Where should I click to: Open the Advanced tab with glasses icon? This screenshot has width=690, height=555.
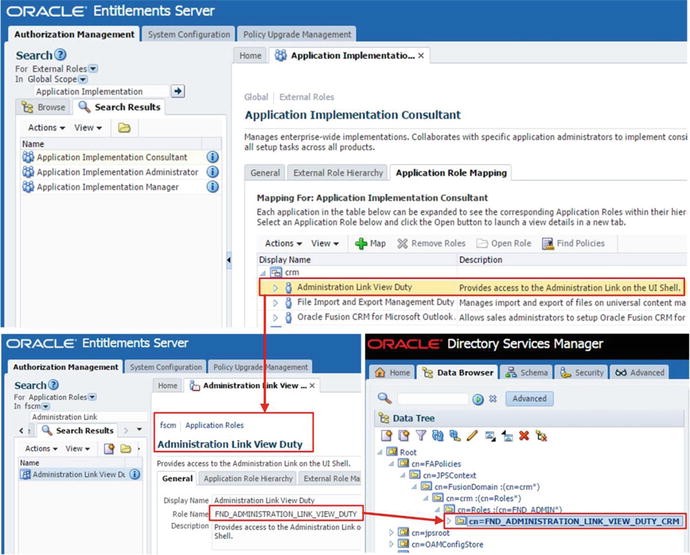[x=639, y=373]
